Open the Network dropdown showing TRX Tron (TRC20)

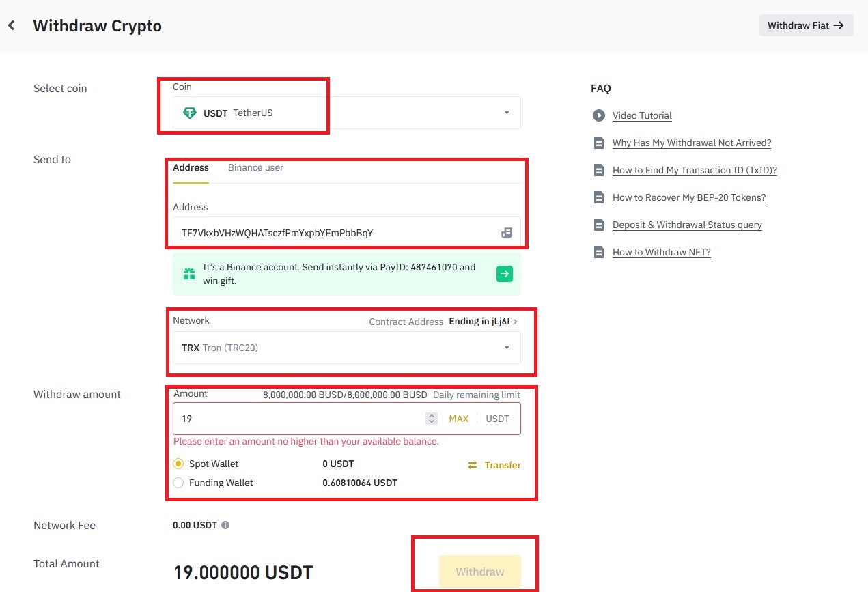(347, 348)
